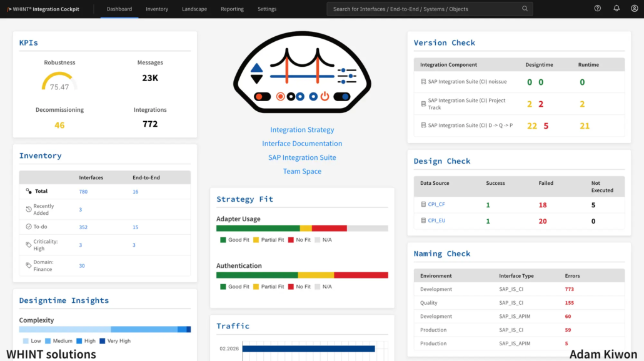Click the Robustness gauge showing 75.47
Viewport: 644px width, 361px height.
59,82
